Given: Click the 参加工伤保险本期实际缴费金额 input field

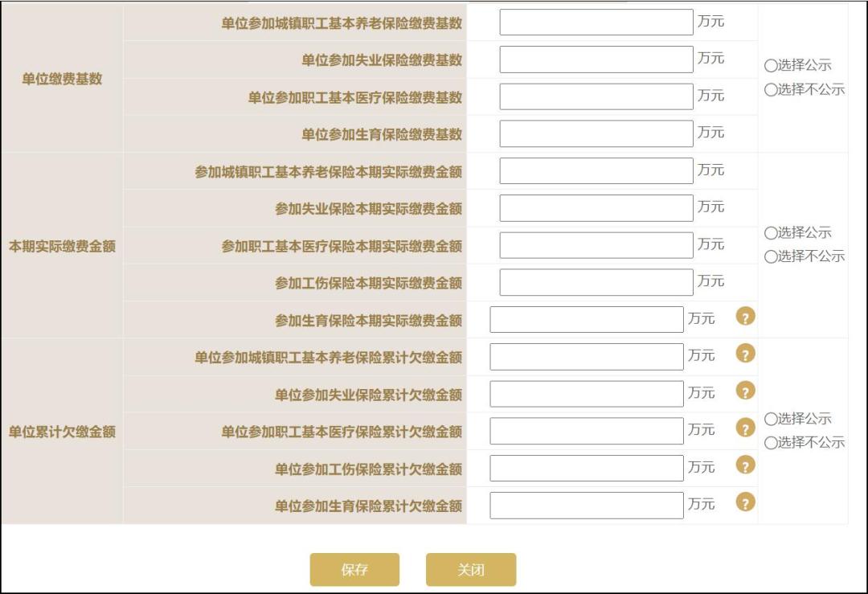Looking at the screenshot, I should pos(596,281).
